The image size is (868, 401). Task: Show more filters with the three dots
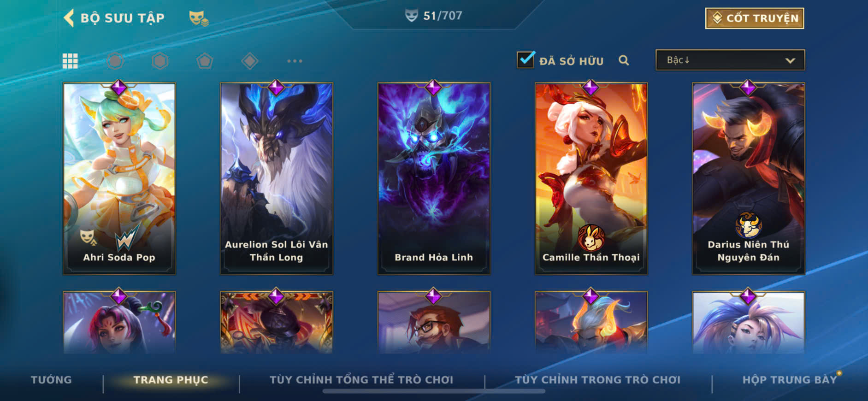tap(295, 61)
